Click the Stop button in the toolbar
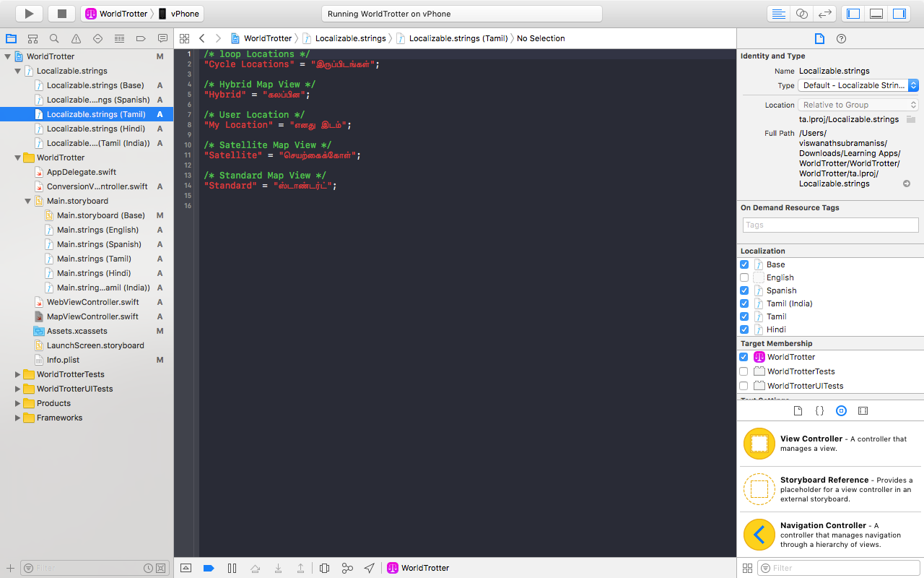This screenshot has width=924, height=578. click(x=61, y=14)
